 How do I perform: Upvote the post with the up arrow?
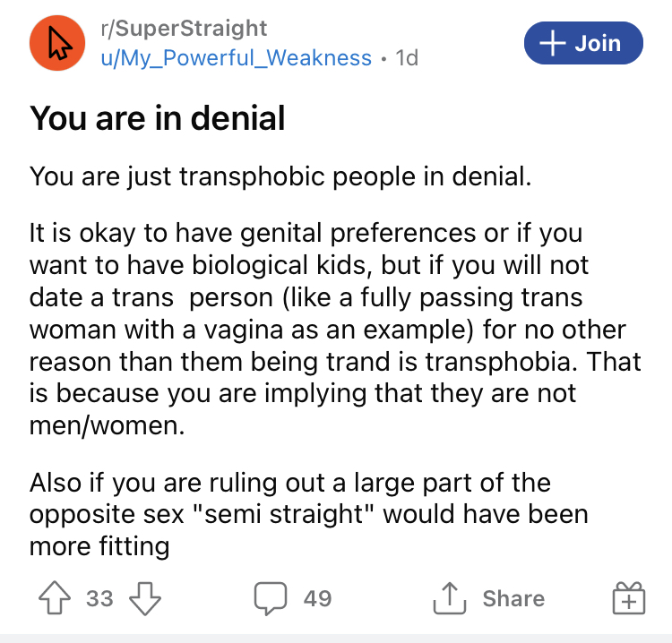pos(55,598)
